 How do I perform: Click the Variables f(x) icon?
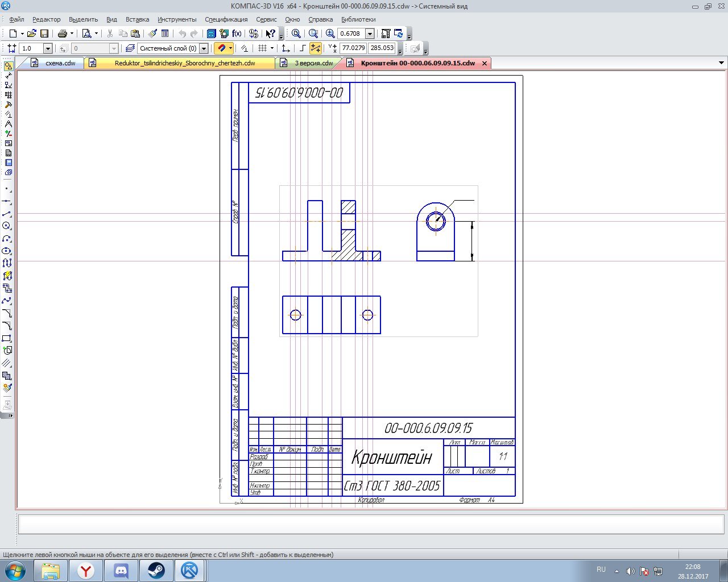coord(237,34)
